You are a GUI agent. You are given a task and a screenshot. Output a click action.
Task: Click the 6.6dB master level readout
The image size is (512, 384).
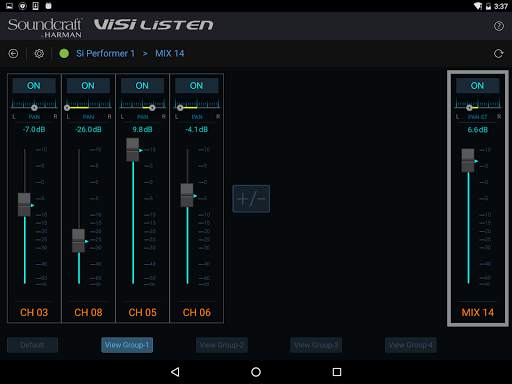478,129
